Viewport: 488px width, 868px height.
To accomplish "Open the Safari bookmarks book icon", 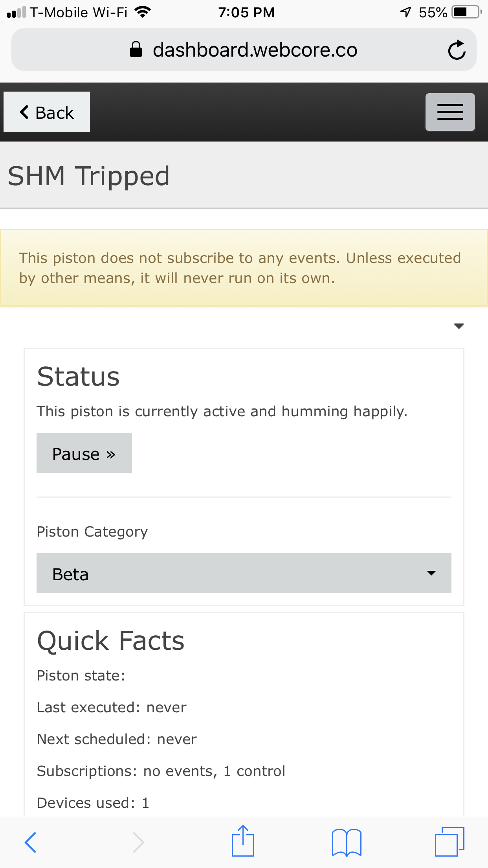I will tap(347, 842).
